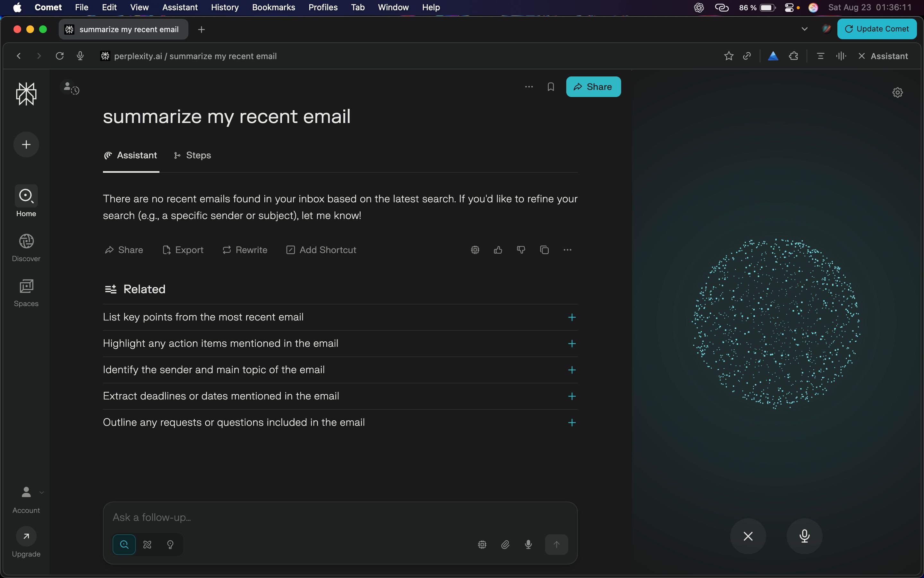Screen dimensions: 924x578
Task: Click Export below the answer
Action: coord(183,250)
